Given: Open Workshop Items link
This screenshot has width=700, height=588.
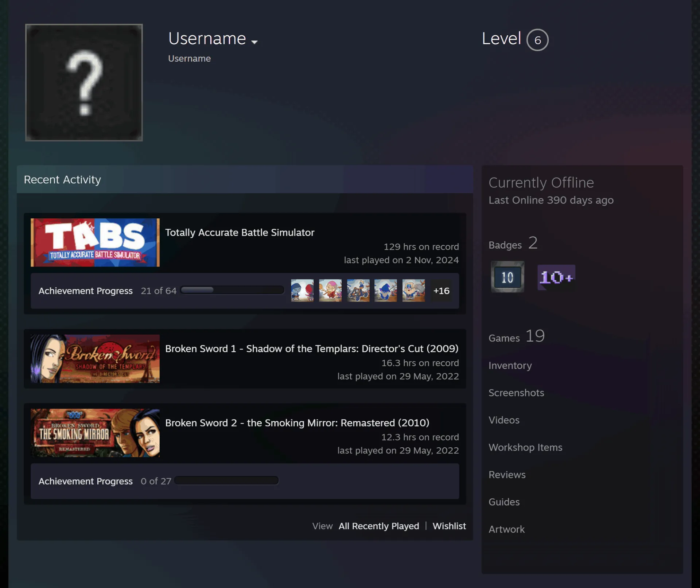Looking at the screenshot, I should click(525, 447).
